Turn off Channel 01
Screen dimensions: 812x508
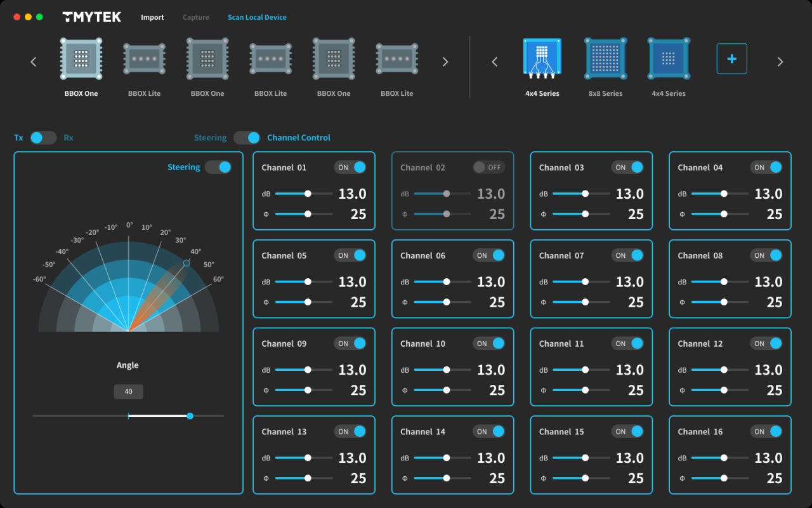(351, 167)
